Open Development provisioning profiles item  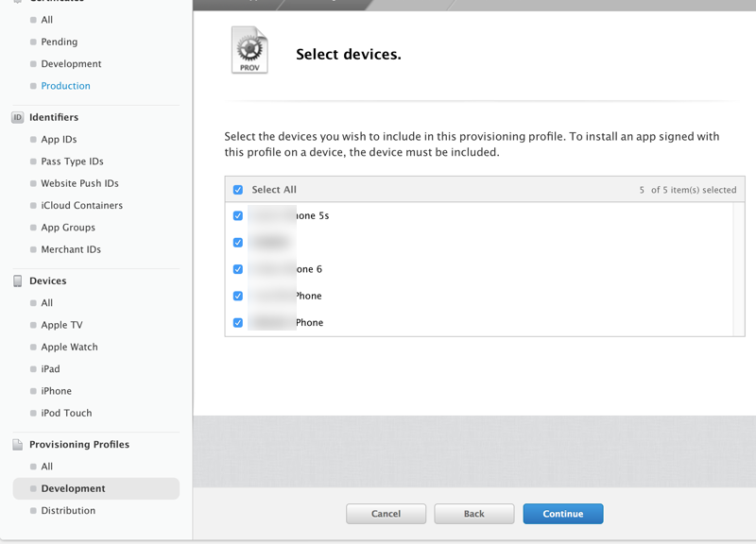click(73, 489)
